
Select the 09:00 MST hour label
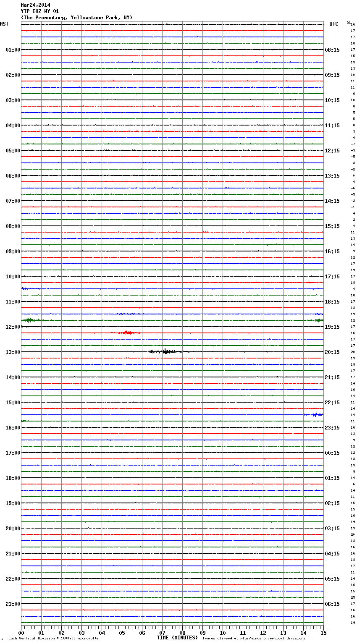click(13, 251)
